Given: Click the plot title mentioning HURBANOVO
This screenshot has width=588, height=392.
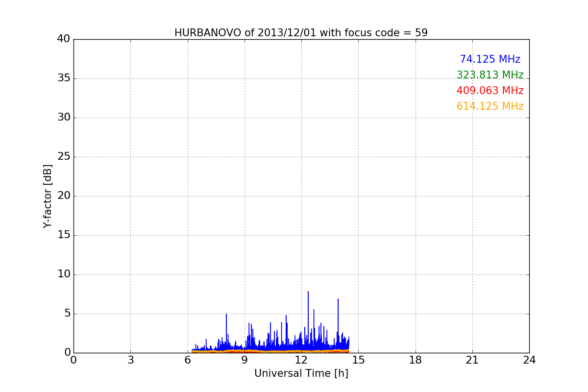Looking at the screenshot, I should coord(301,33).
